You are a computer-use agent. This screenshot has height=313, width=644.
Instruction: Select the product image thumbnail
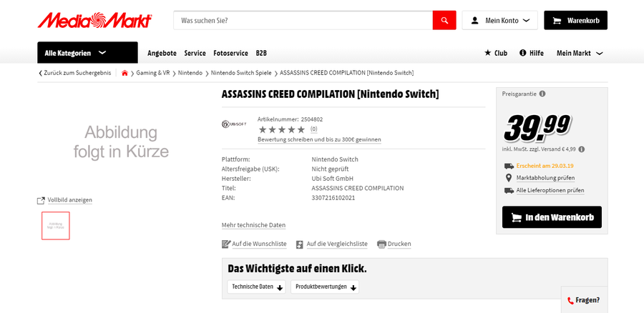[56, 225]
